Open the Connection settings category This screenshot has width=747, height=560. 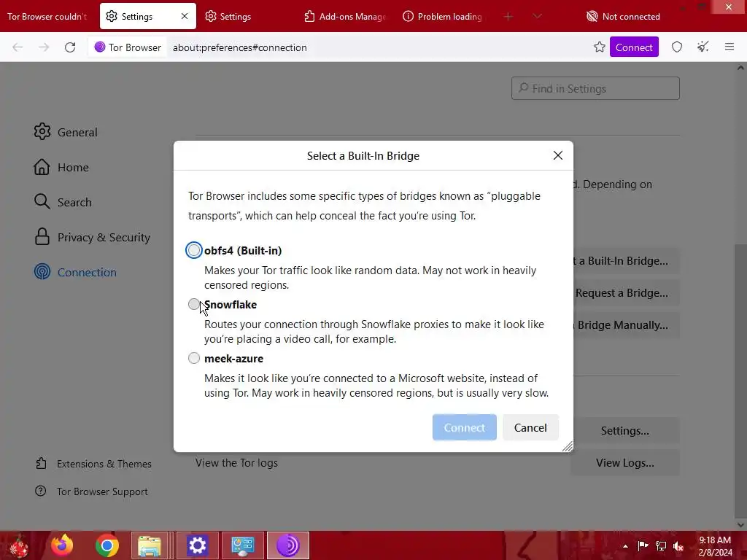pyautogui.click(x=75, y=272)
